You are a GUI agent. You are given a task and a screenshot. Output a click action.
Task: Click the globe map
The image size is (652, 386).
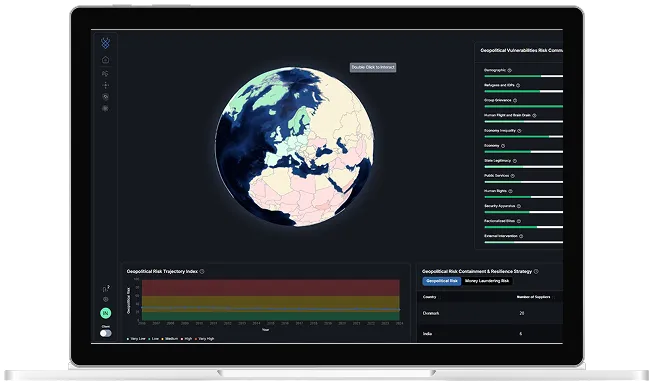pos(294,146)
